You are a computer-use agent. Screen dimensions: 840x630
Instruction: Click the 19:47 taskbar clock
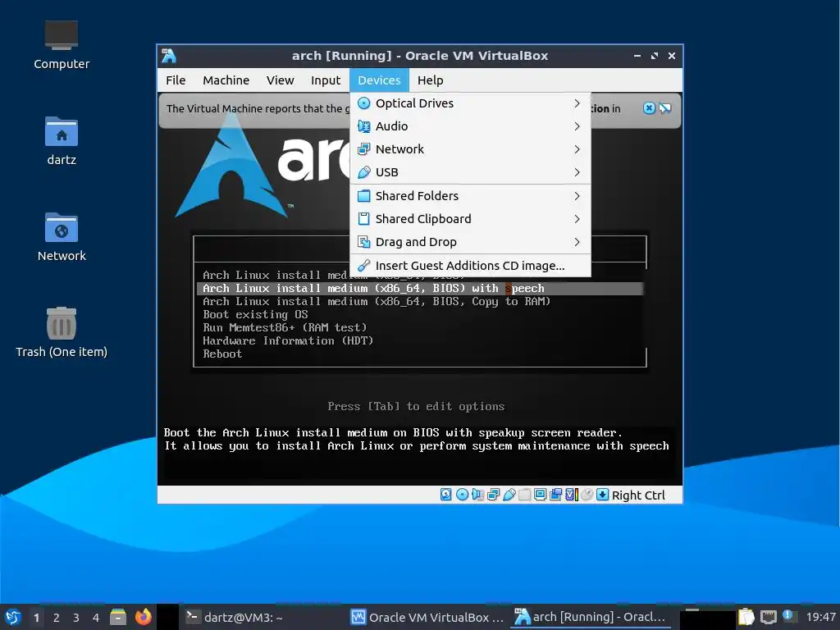click(820, 617)
